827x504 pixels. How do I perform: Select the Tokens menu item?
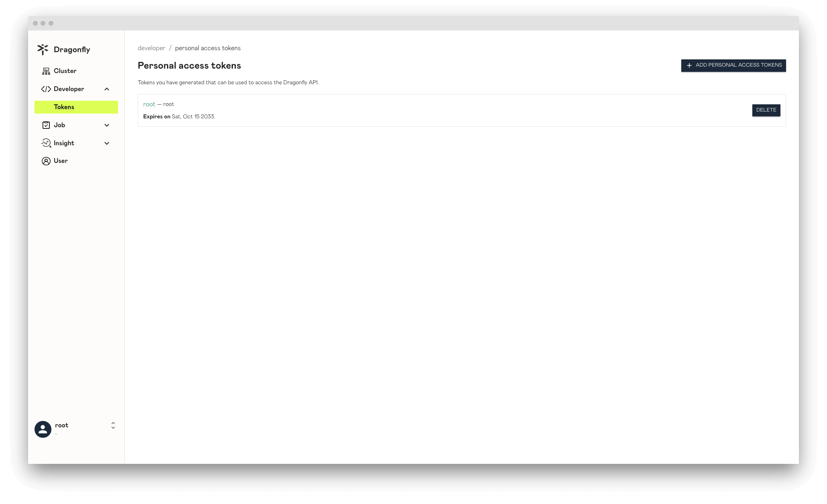pyautogui.click(x=75, y=107)
